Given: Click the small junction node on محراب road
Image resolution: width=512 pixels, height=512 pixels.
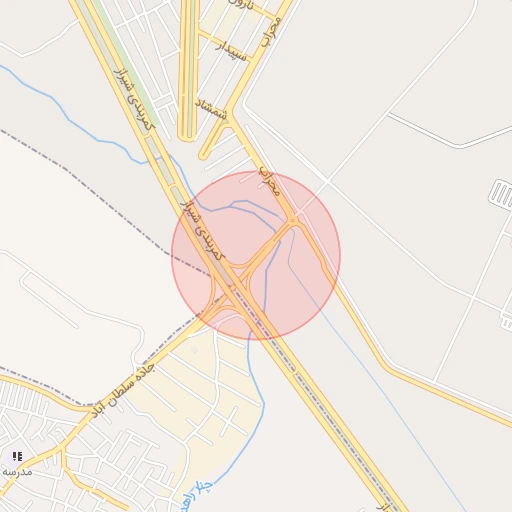Looking at the screenshot, I should pyautogui.click(x=293, y=220).
